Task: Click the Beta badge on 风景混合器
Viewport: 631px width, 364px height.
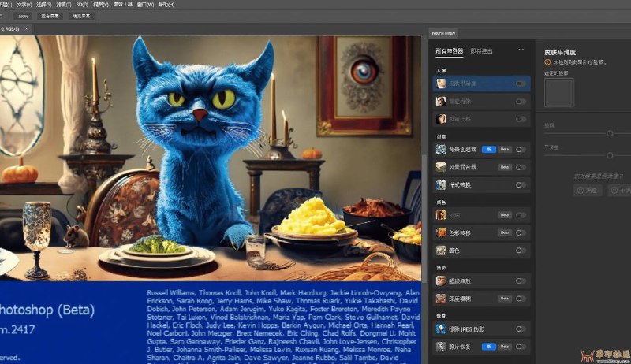Action: click(x=505, y=167)
